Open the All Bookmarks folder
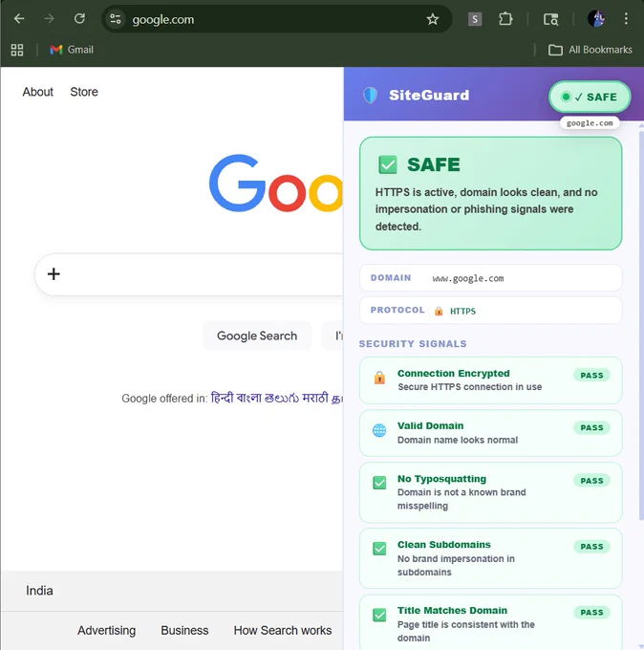This screenshot has height=650, width=644. tap(590, 50)
